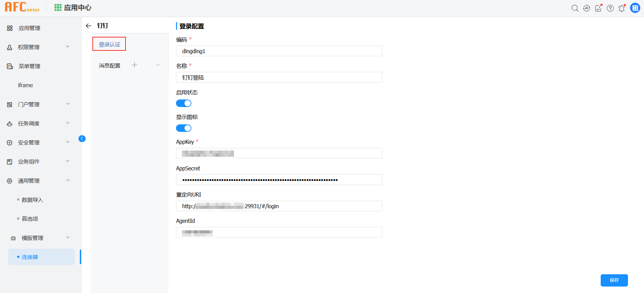Click the 门户管理 icon
This screenshot has width=644, height=293.
click(x=10, y=105)
